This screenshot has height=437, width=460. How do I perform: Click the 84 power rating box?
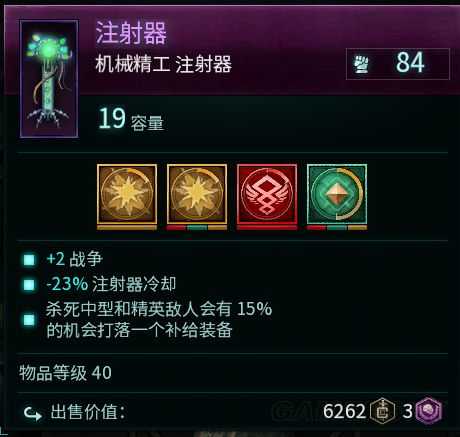click(398, 64)
